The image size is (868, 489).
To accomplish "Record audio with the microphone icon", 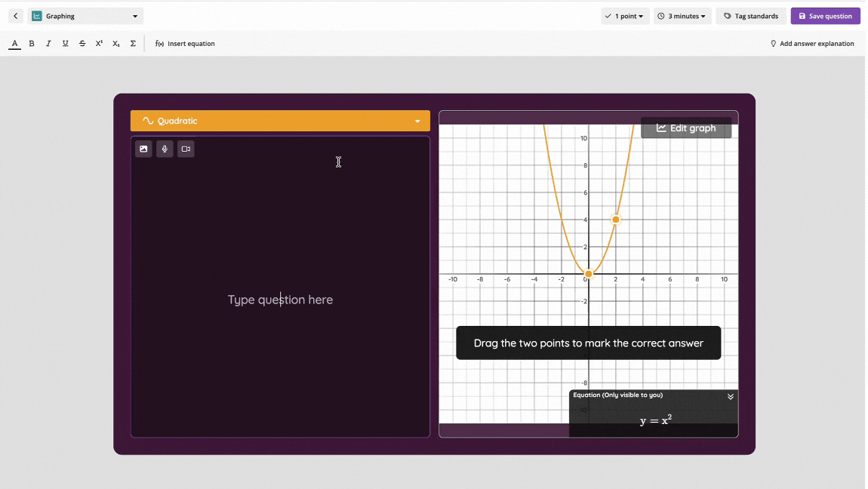I will point(165,149).
